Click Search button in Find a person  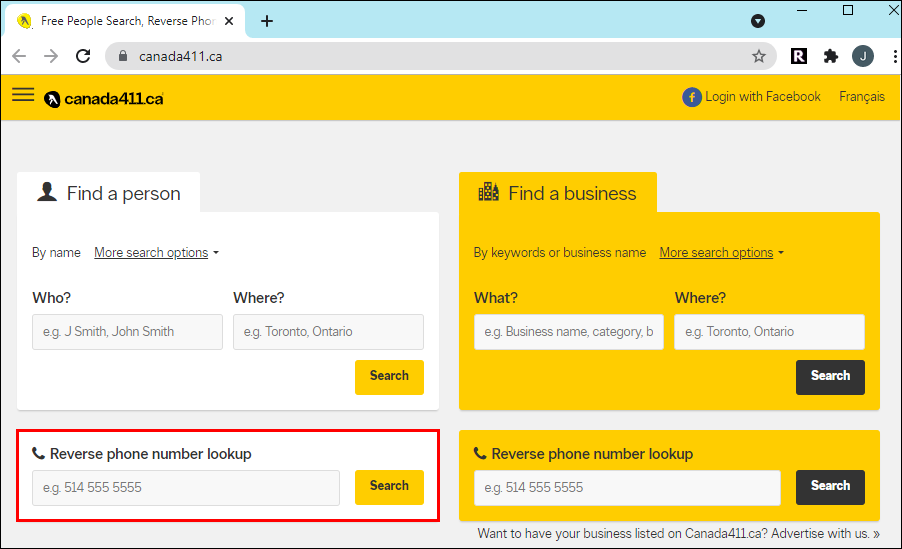click(389, 377)
